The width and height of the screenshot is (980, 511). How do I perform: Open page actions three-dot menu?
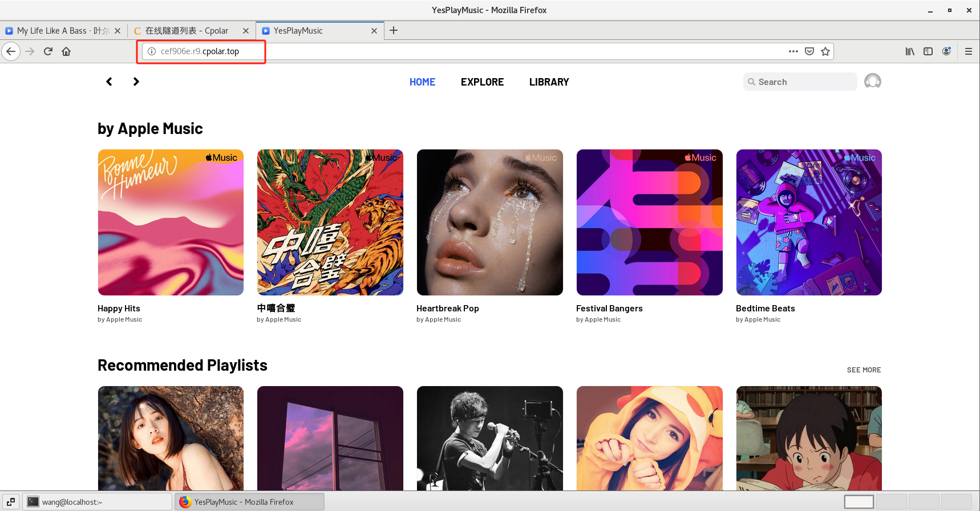tap(793, 51)
